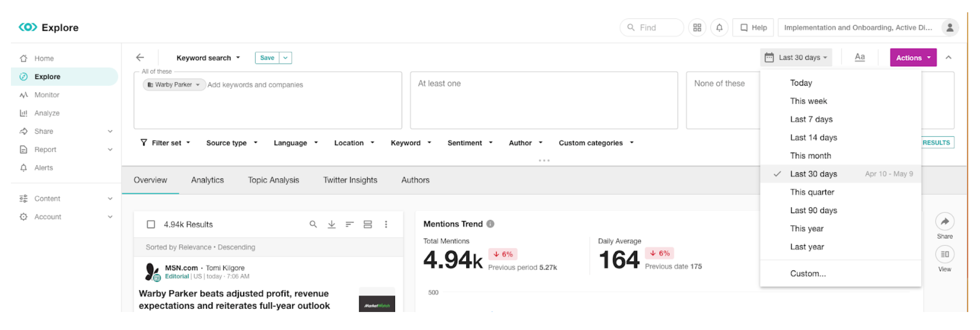
Task: Open the Location filter dropdown
Action: (x=354, y=143)
